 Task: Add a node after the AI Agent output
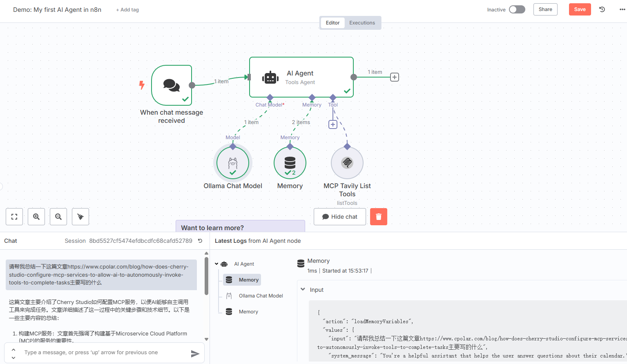[x=395, y=77]
